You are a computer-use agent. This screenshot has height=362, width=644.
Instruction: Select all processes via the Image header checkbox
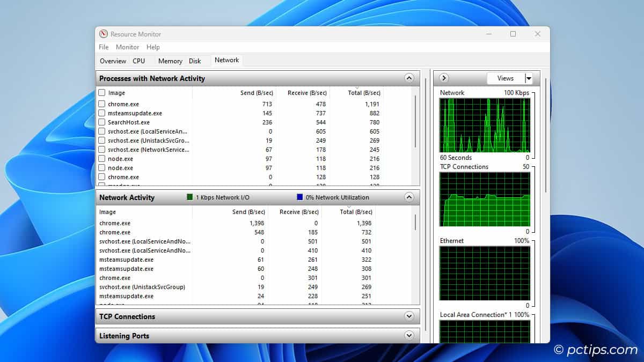coord(101,92)
